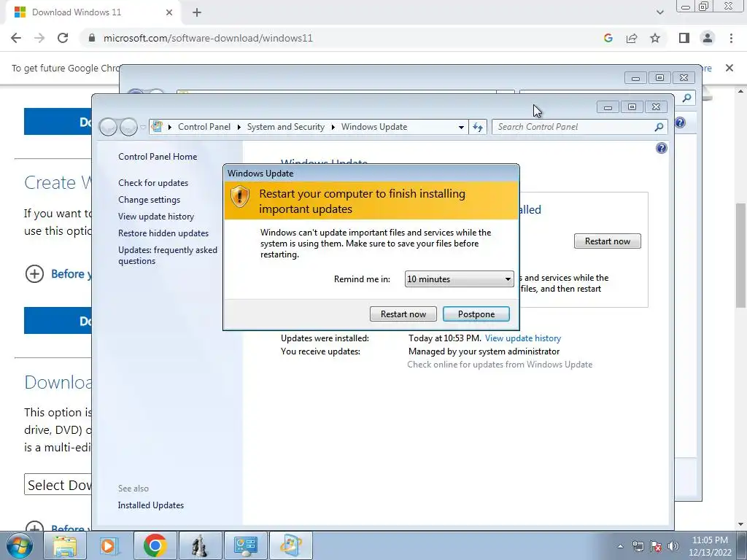The height and width of the screenshot is (560, 747).
Task: Go forward in Chrome browser
Action: click(39, 38)
